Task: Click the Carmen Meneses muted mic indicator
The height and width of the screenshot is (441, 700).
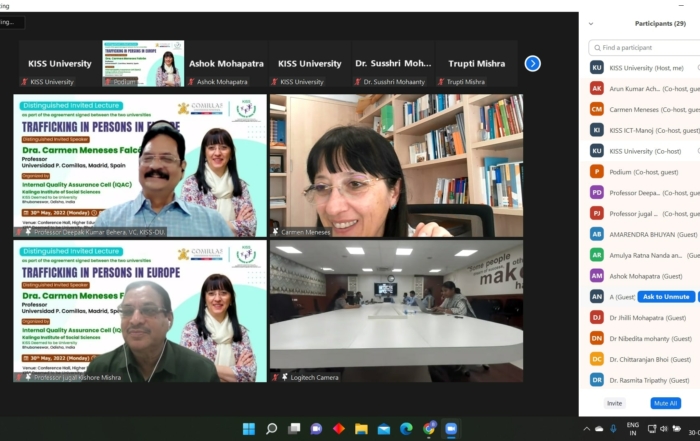Action: (274, 231)
